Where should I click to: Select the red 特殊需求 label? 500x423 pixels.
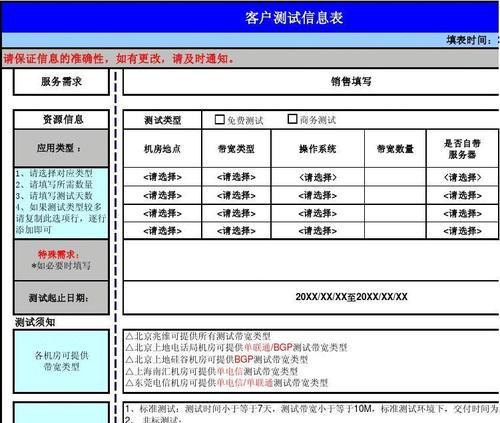[x=59, y=255]
